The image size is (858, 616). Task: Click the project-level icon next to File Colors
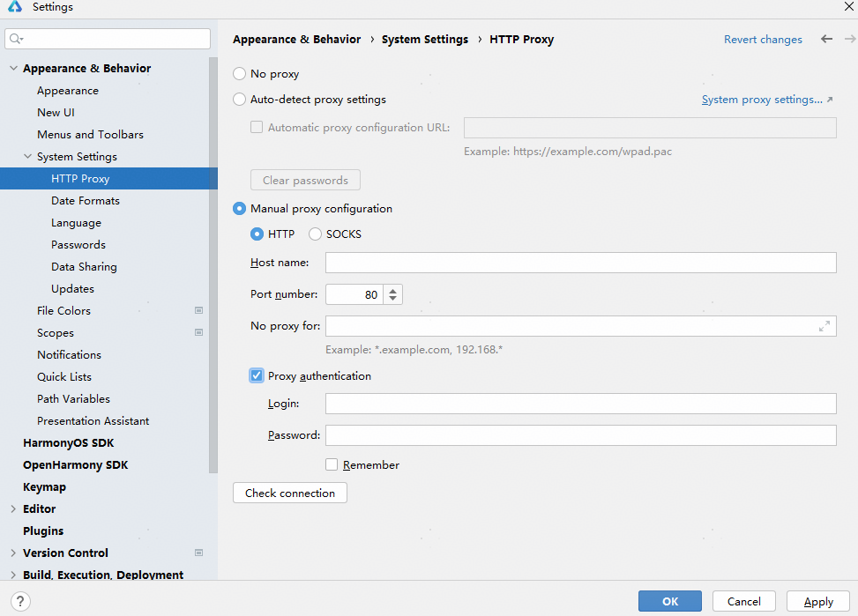[198, 310]
